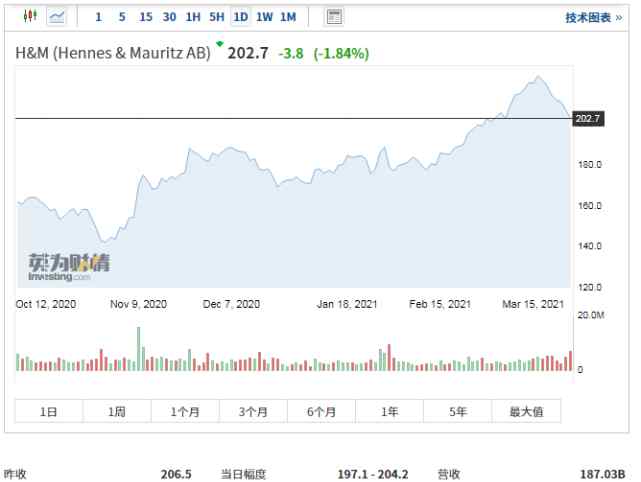641x482 pixels.
Task: Select the area line chart icon
Action: [x=58, y=17]
